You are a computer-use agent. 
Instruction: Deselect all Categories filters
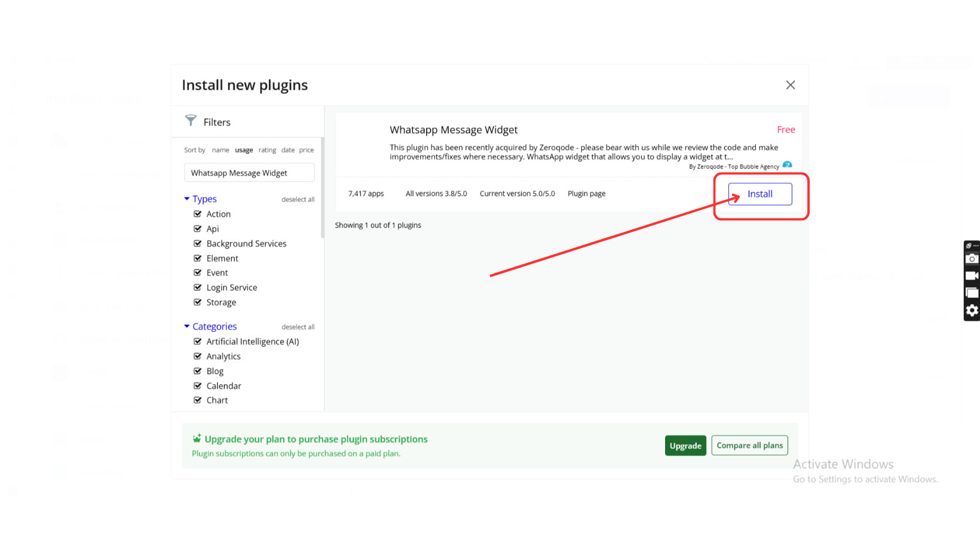(298, 327)
